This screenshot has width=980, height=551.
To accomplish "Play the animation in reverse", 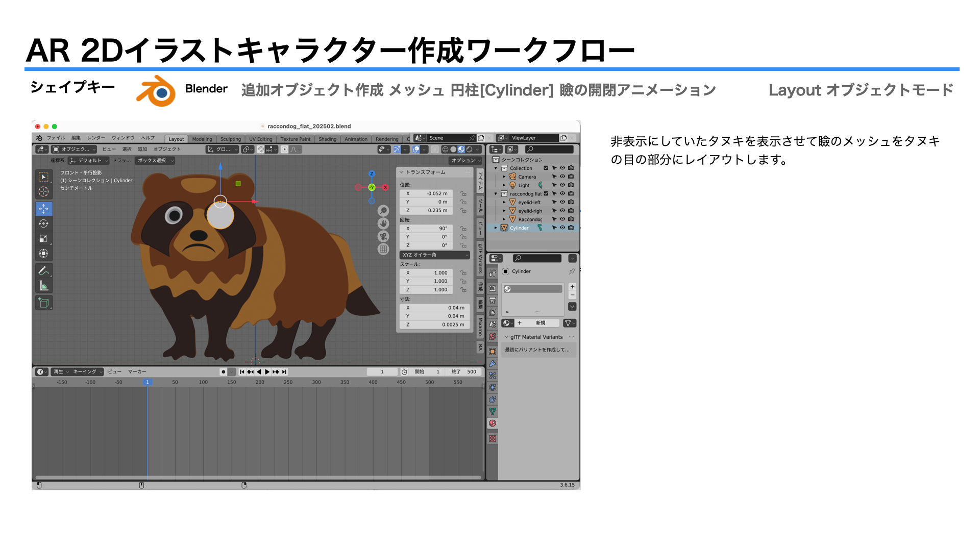I will point(259,372).
